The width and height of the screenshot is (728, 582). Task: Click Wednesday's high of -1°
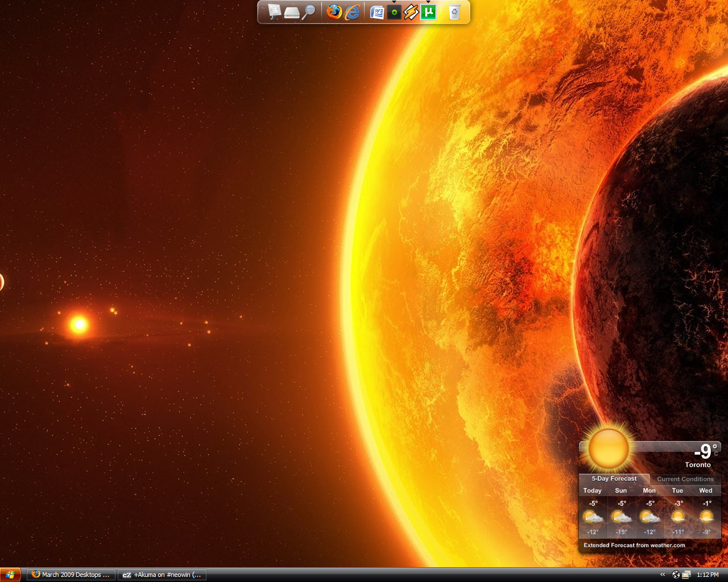click(x=707, y=503)
